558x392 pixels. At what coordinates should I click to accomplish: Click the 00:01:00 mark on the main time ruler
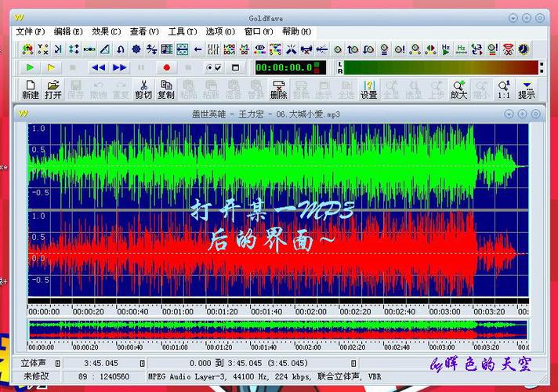[178, 311]
